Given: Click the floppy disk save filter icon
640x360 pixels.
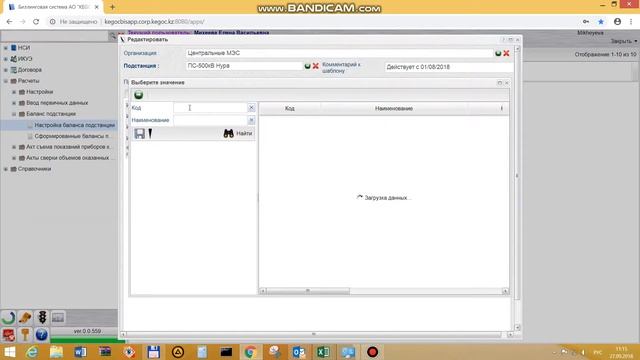Looking at the screenshot, I should [x=140, y=133].
